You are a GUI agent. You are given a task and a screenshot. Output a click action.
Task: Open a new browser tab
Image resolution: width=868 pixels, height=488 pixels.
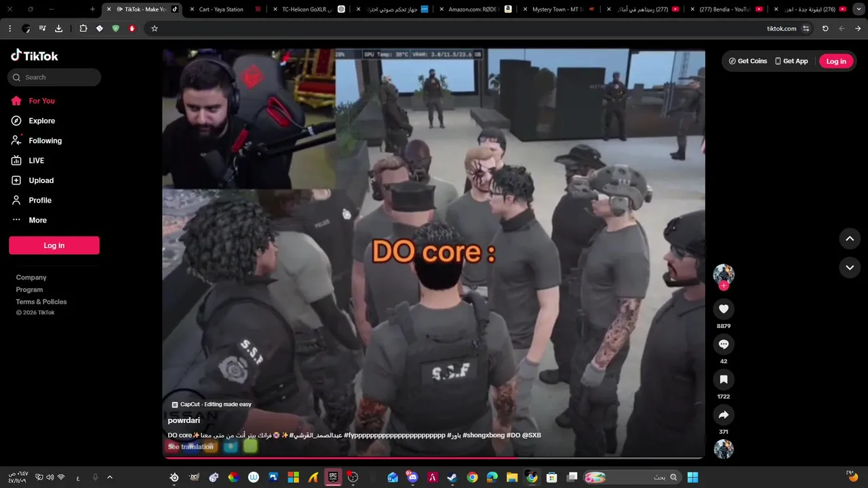coord(93,9)
